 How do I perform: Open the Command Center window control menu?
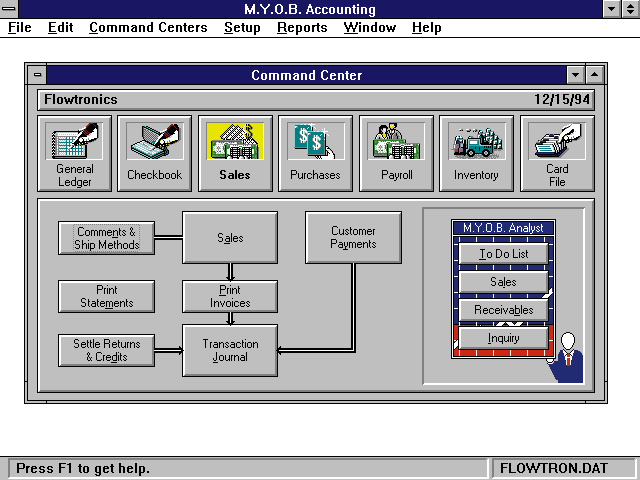point(38,75)
